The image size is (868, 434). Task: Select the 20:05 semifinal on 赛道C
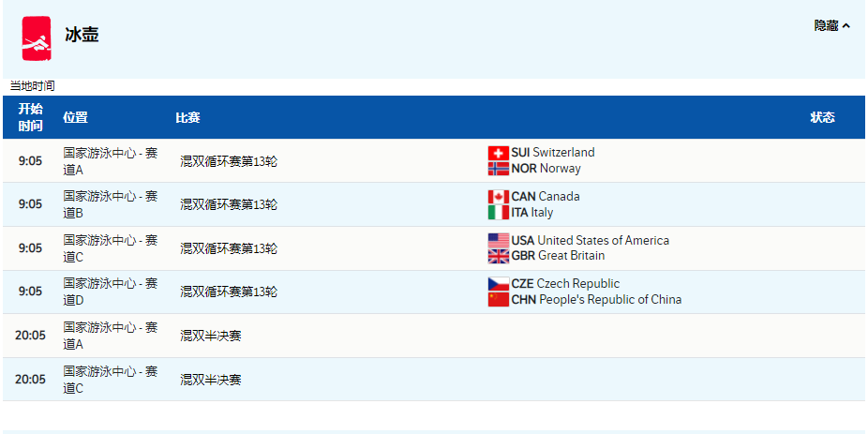[x=211, y=380]
